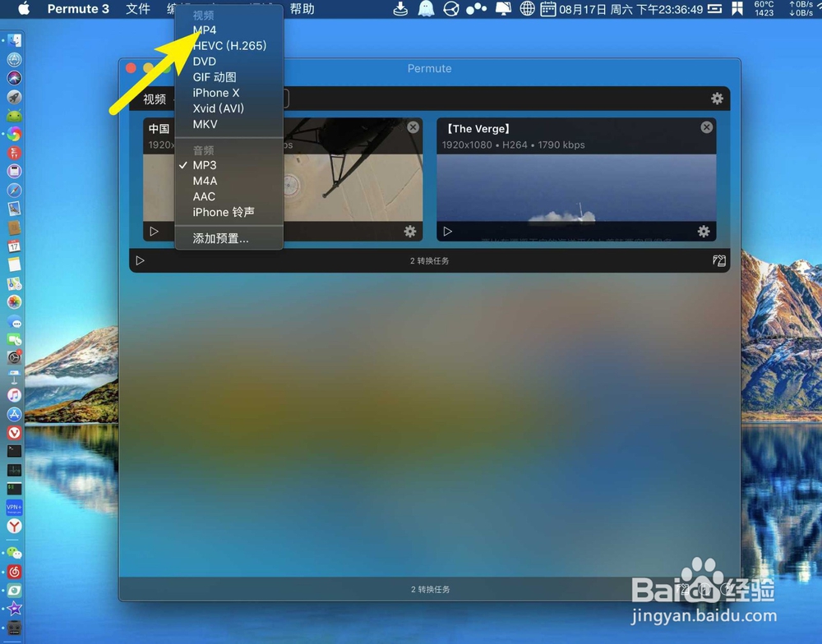Click the globe icon in menu bar
Image resolution: width=822 pixels, height=644 pixels.
click(527, 9)
